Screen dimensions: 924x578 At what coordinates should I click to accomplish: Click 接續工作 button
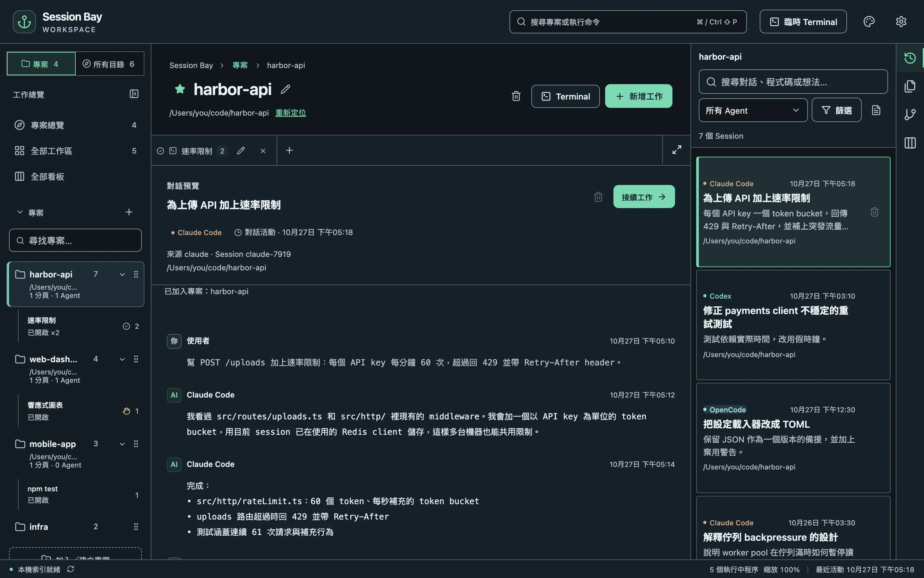644,197
